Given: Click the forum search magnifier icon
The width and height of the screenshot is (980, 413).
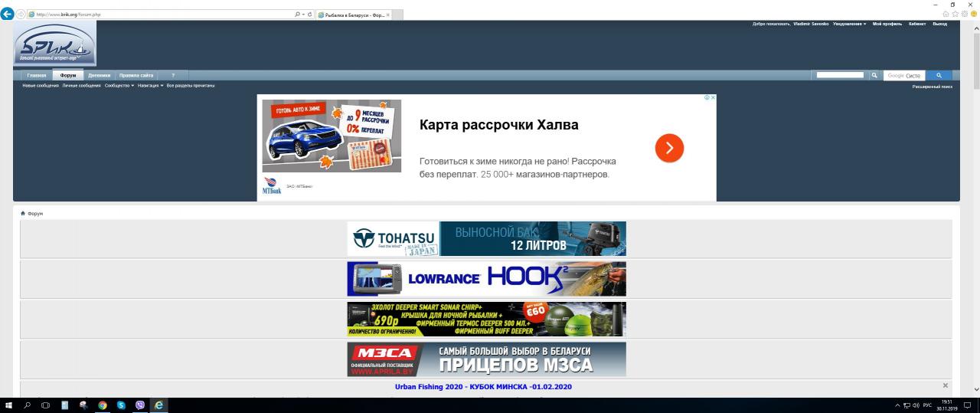Looking at the screenshot, I should coord(874,75).
